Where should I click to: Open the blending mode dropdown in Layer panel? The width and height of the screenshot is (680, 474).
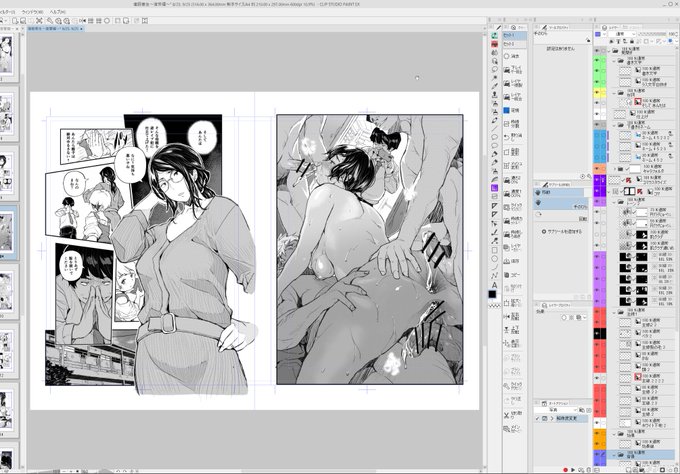(622, 34)
